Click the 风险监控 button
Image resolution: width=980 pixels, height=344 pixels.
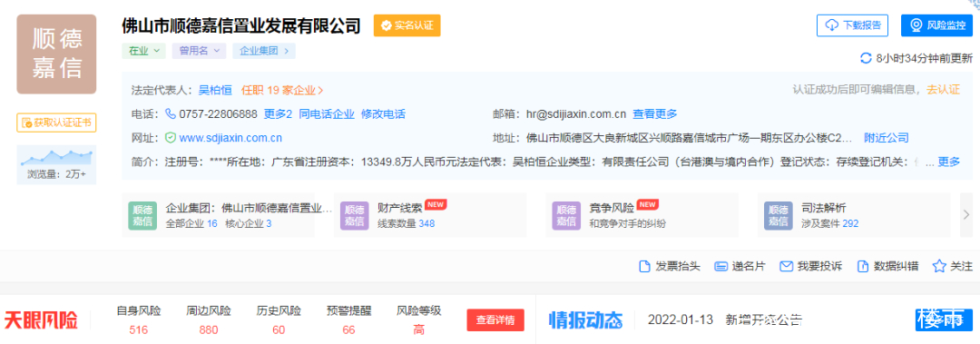936,25
